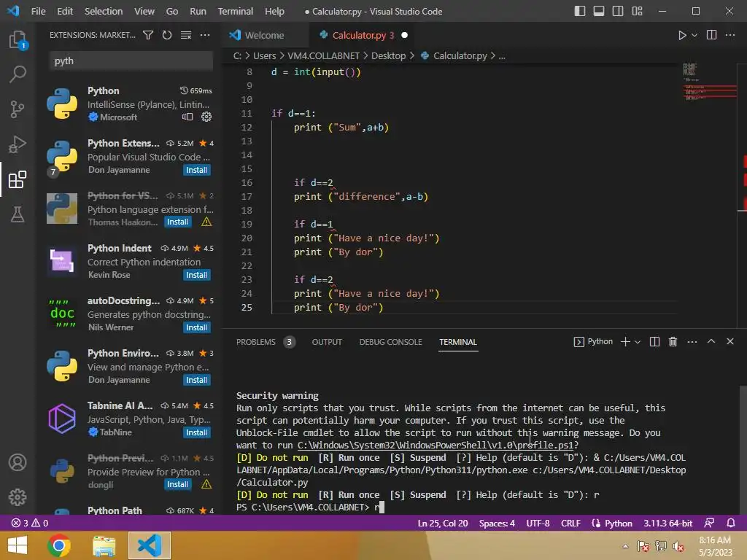Install Python Preview by dongli
Screen dimensions: 747x560
[177, 484]
